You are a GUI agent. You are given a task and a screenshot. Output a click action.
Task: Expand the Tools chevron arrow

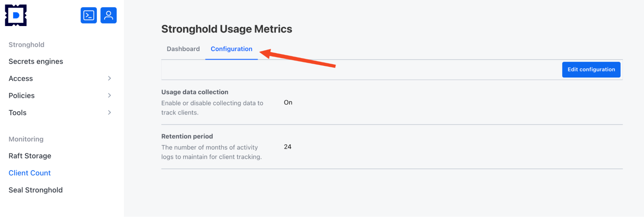click(110, 113)
